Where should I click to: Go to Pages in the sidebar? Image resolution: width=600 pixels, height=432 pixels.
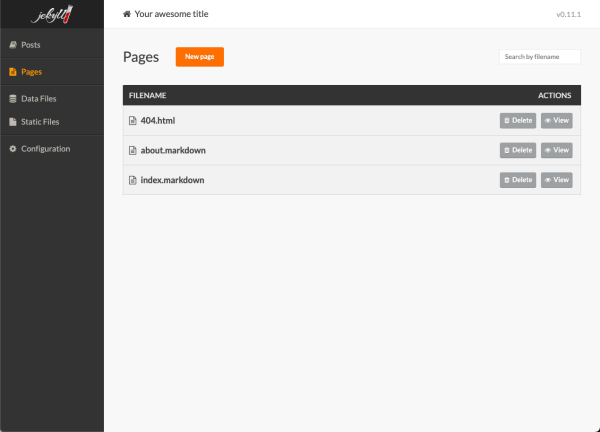52,72
